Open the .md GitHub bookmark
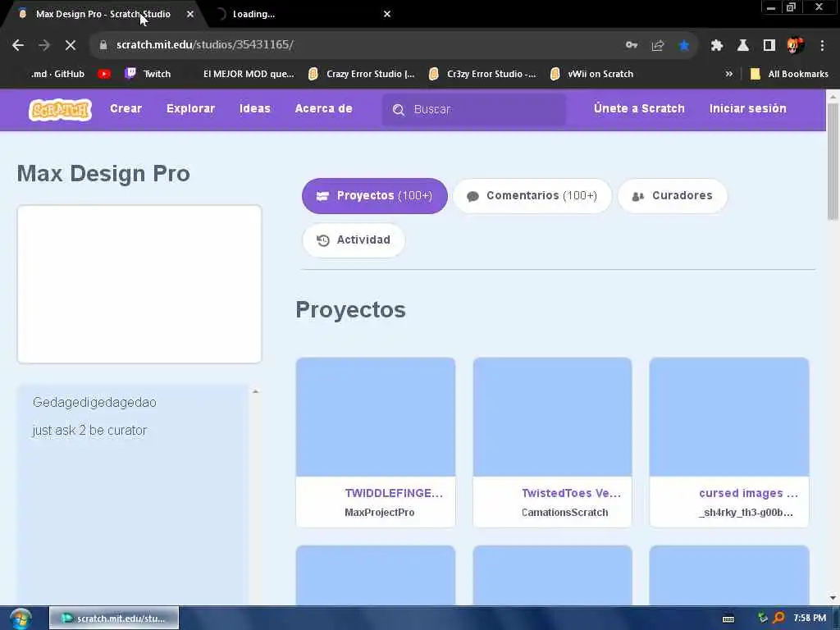 click(x=57, y=74)
